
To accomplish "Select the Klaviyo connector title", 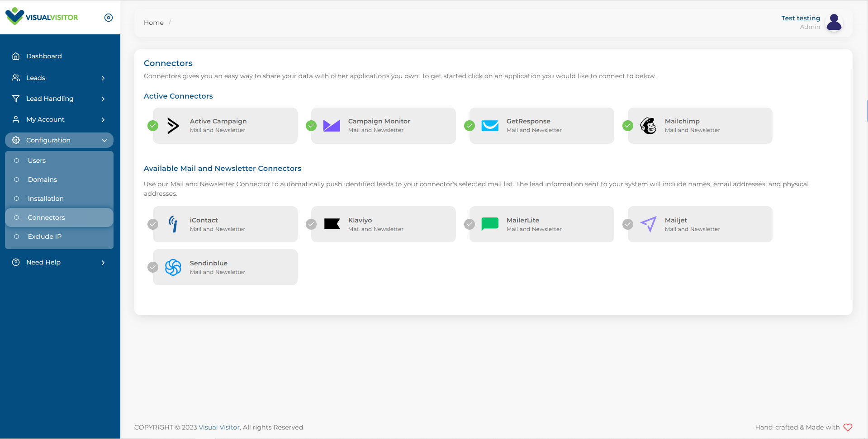I will [360, 220].
